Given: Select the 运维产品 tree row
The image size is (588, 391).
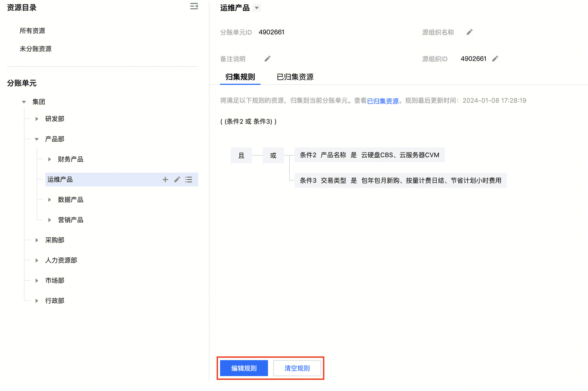Looking at the screenshot, I should [122, 180].
